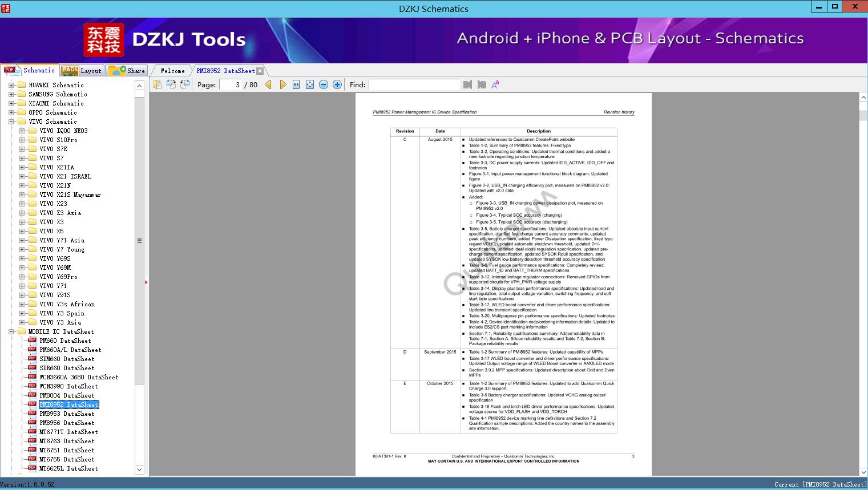868x490 pixels.
Task: Zoom out of the document view
Action: coord(323,84)
